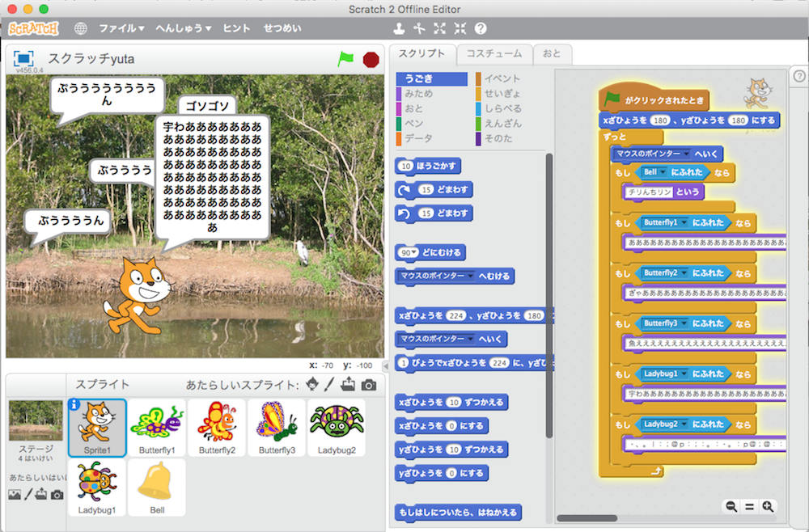Select the Butterfly1 sprite thumbnail

[x=157, y=428]
